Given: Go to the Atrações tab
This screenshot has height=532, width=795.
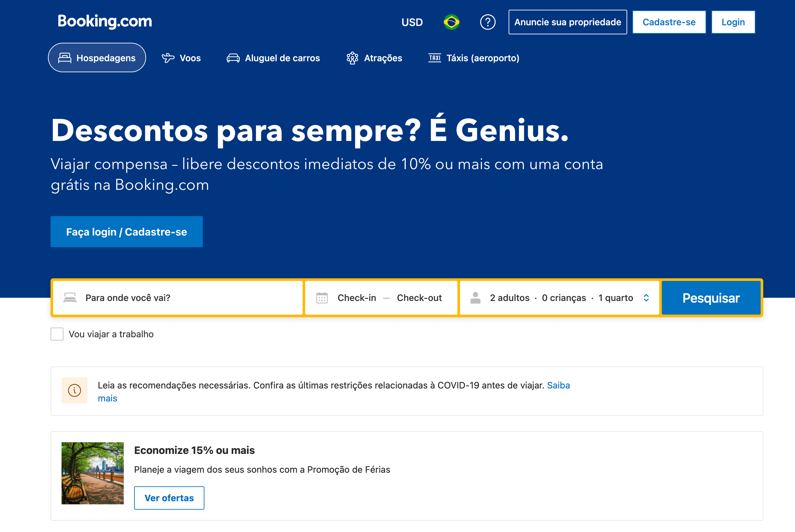Looking at the screenshot, I should [374, 58].
